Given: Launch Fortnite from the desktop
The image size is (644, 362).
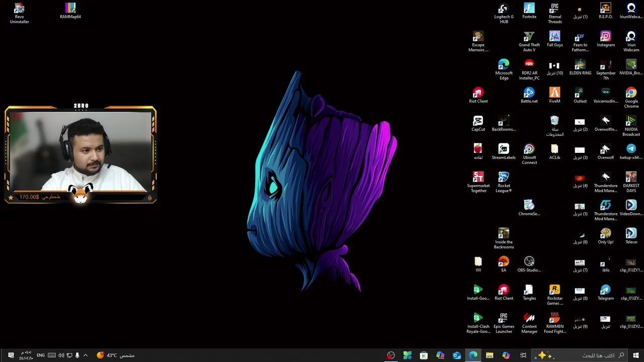Looking at the screenshot, I should [x=529, y=11].
